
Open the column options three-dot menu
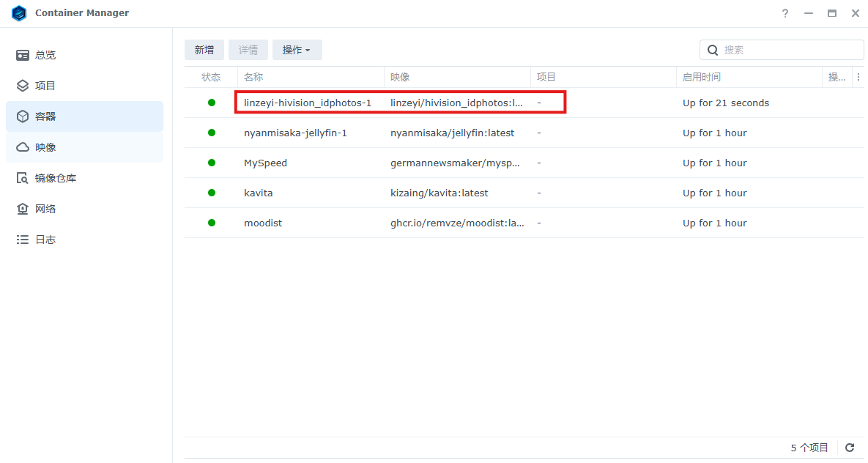click(858, 77)
